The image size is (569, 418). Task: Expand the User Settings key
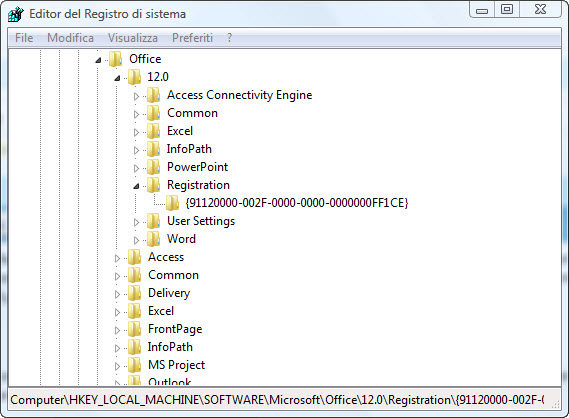coord(136,222)
